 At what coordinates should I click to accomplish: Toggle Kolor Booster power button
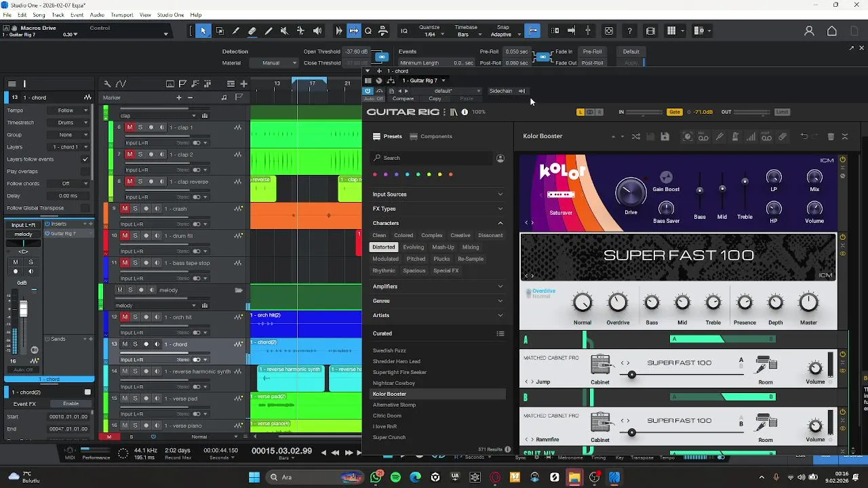coord(843,160)
